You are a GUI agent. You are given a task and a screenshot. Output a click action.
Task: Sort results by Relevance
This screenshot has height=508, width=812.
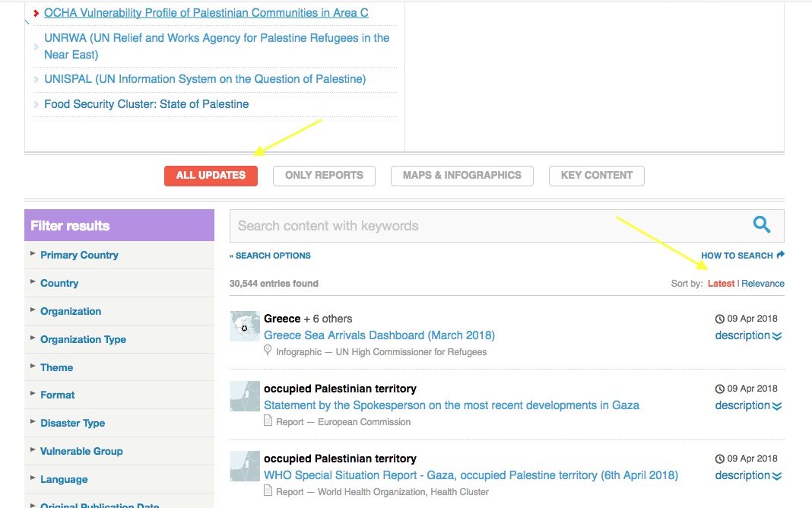click(x=763, y=283)
